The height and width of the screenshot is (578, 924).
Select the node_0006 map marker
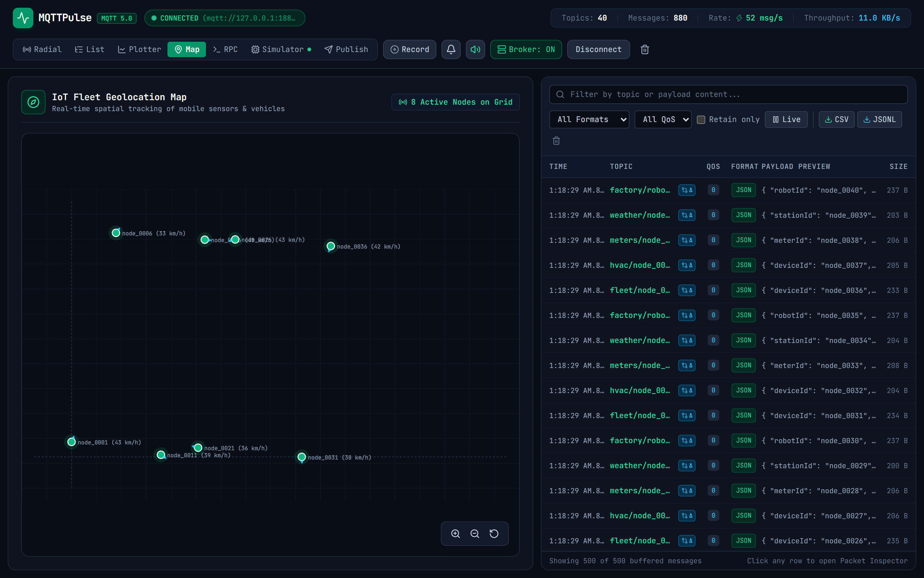(x=116, y=233)
